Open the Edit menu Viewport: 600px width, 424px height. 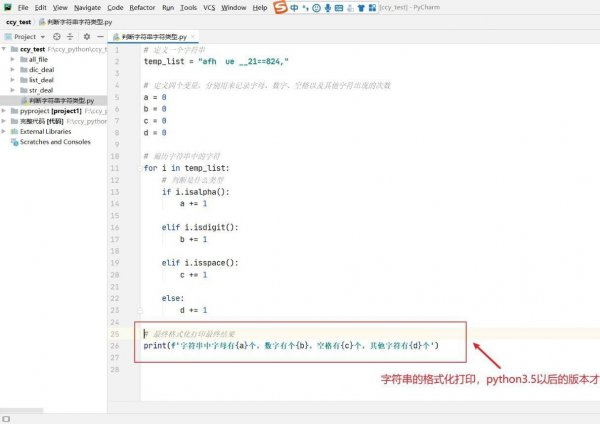tap(40, 7)
